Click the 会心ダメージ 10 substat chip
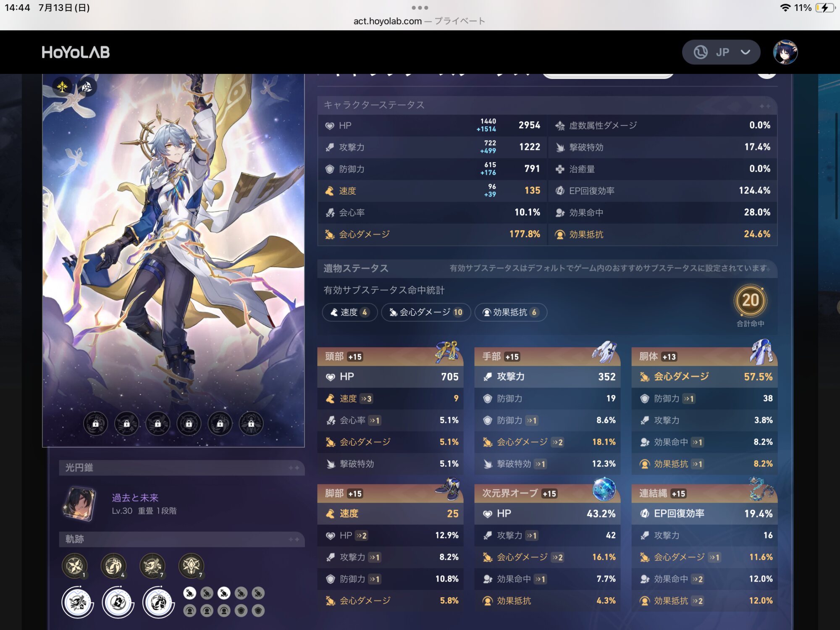 425,312
